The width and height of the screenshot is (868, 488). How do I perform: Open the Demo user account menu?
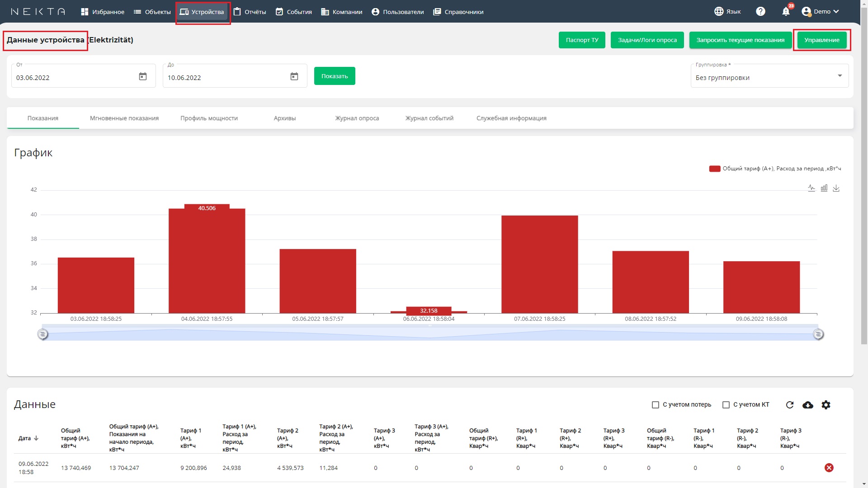(x=820, y=12)
